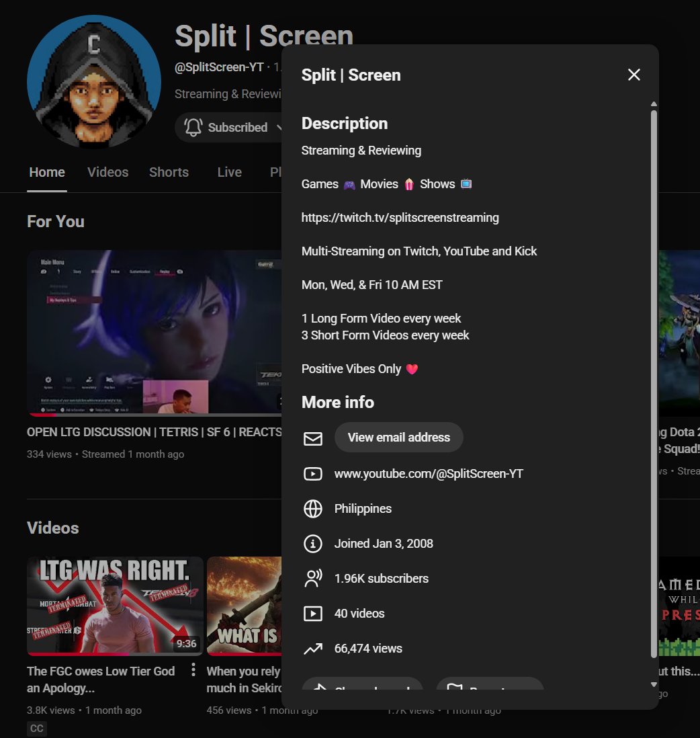Click the @SplitScreen-YT channel handle
700x738 pixels.
tap(219, 67)
